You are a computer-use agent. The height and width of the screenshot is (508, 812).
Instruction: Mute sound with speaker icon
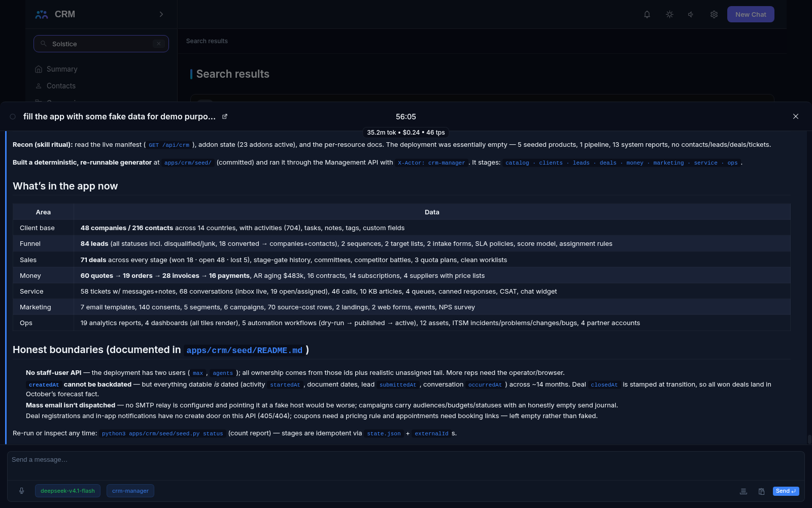[x=691, y=14]
